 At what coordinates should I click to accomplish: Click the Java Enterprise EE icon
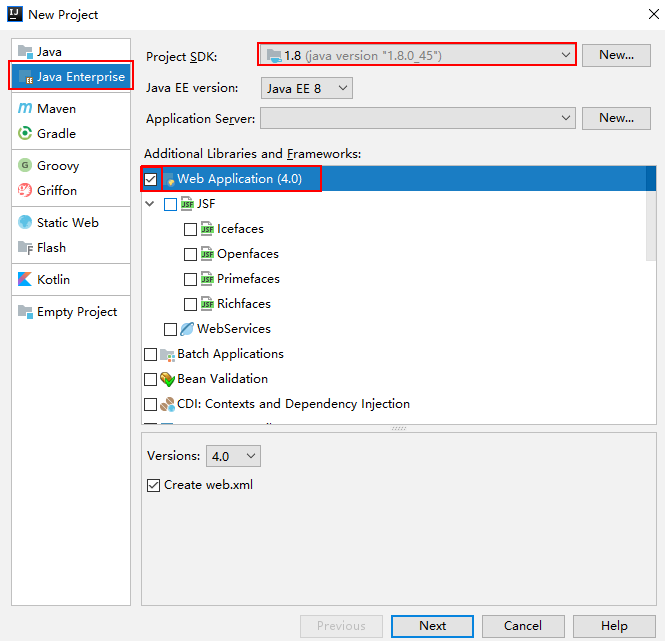coord(25,77)
